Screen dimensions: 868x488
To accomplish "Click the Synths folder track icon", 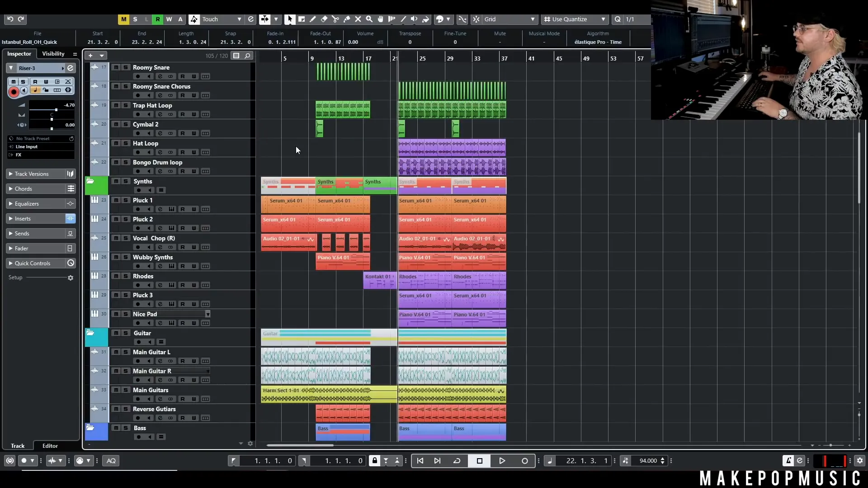I will tap(90, 181).
